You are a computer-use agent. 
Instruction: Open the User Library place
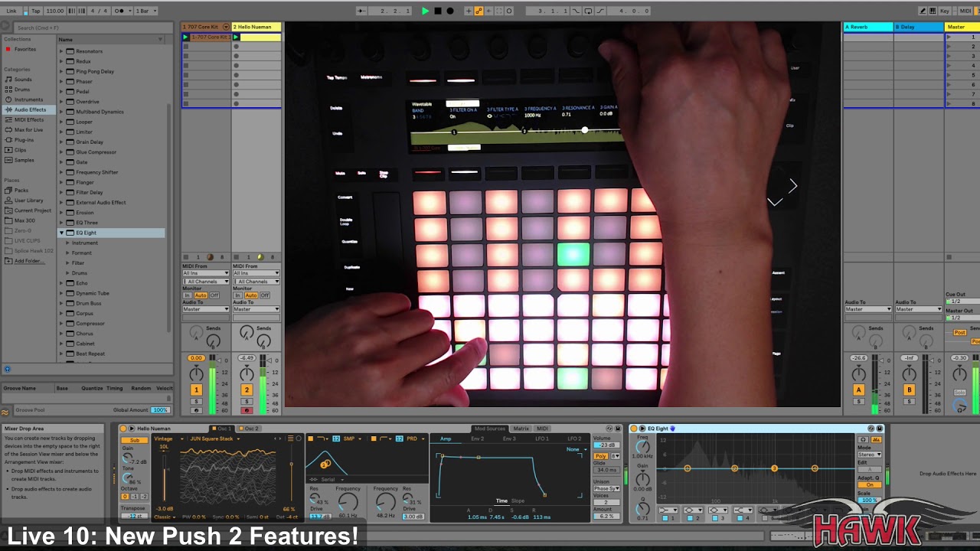(28, 201)
